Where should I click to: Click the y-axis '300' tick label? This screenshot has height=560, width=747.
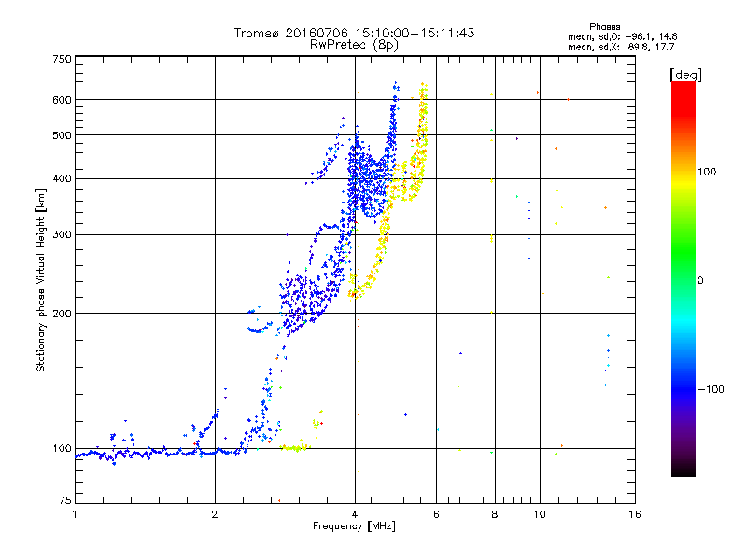[x=62, y=234]
